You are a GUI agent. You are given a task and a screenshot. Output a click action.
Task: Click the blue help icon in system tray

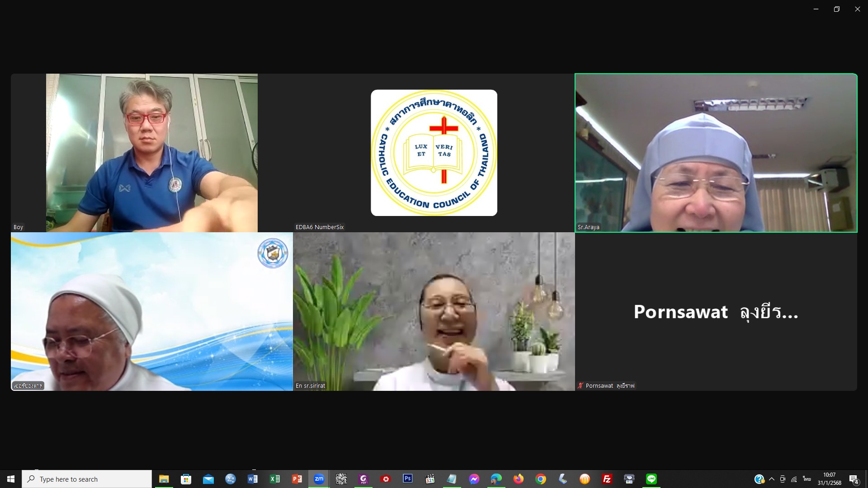point(759,479)
